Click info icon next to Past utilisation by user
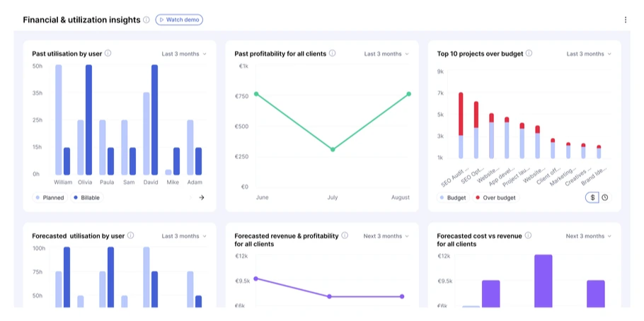 coord(108,54)
